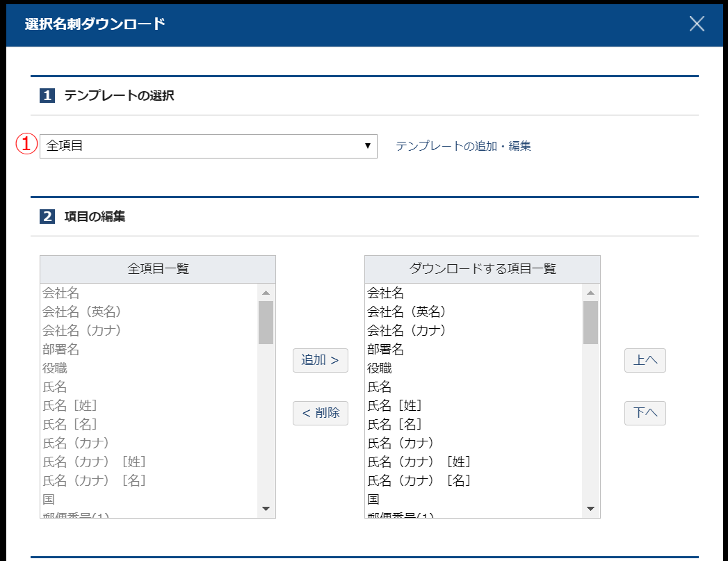Image resolution: width=728 pixels, height=561 pixels.
Task: Open the 全項目 template dropdown
Action: (x=208, y=146)
